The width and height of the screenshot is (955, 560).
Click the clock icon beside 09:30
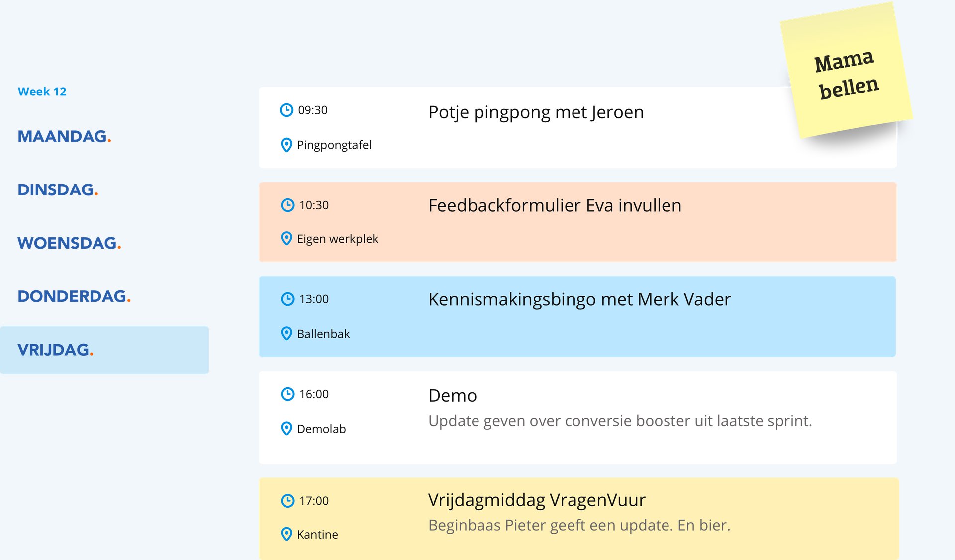(286, 110)
